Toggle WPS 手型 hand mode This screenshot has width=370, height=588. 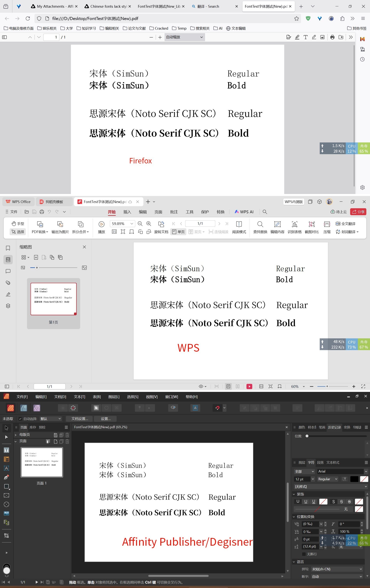tap(18, 223)
